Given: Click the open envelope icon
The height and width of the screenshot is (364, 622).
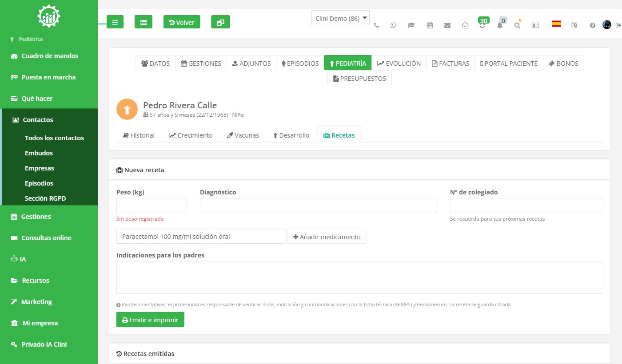Looking at the screenshot, I should pyautogui.click(x=465, y=25).
